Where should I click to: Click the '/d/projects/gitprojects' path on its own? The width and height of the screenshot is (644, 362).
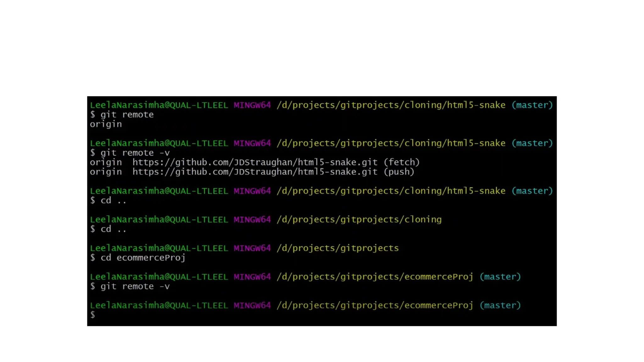point(337,248)
